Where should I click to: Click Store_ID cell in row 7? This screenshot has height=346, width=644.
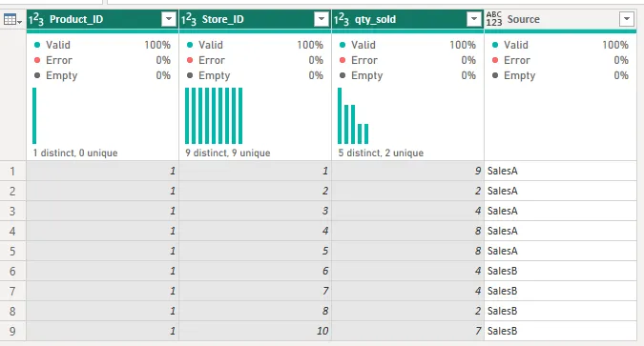click(255, 291)
